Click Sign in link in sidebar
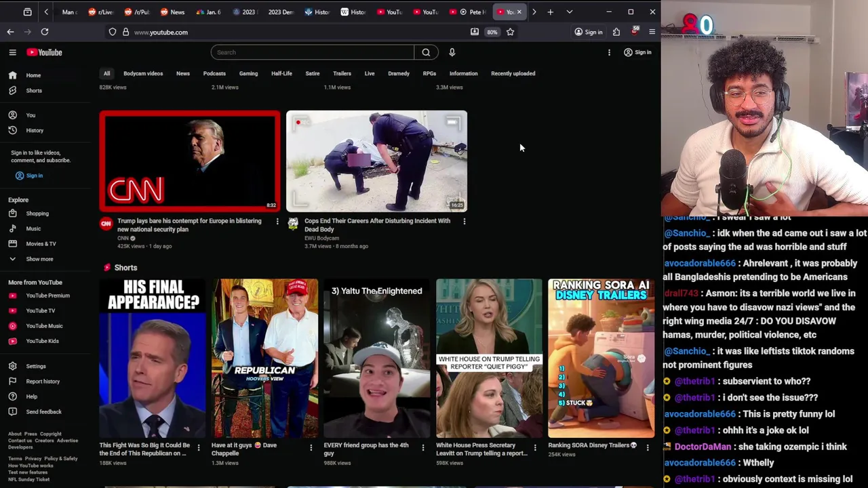Screen dimensions: 868x488 click(x=29, y=176)
